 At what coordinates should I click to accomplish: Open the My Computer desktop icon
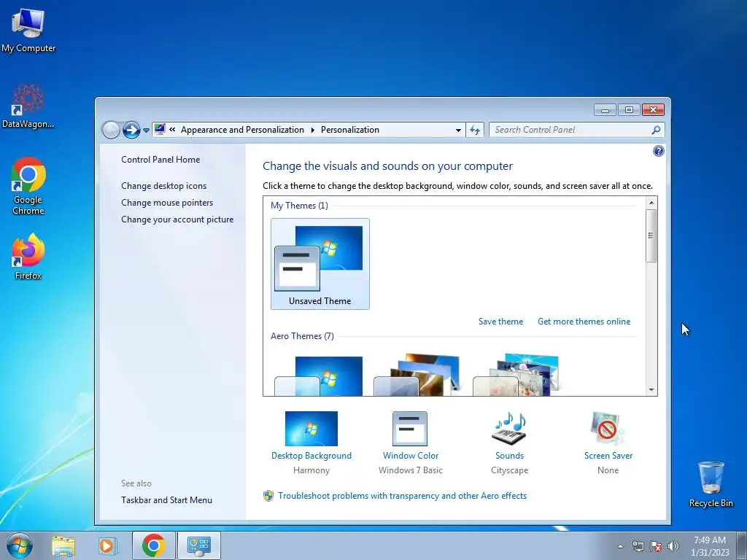point(28,30)
